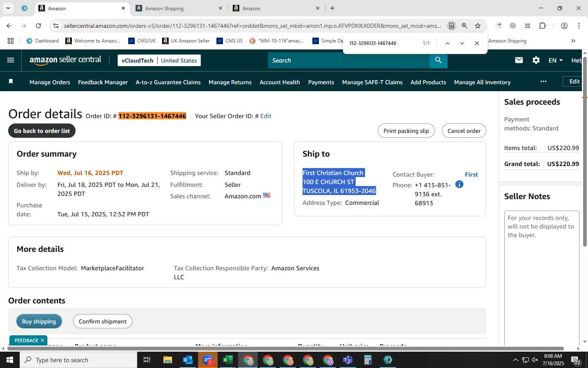This screenshot has width=588, height=368.
Task: Open the UK Amazon Seller bookmark
Action: pyautogui.click(x=186, y=41)
